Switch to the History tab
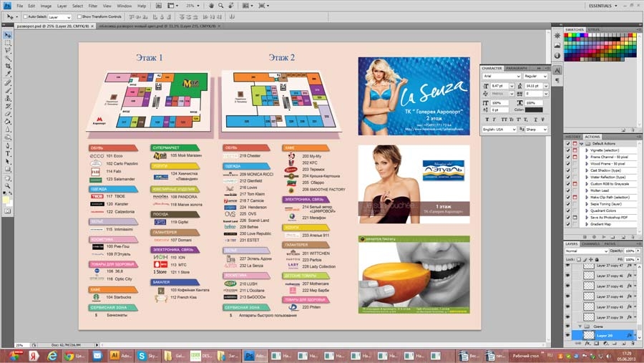 (x=572, y=137)
